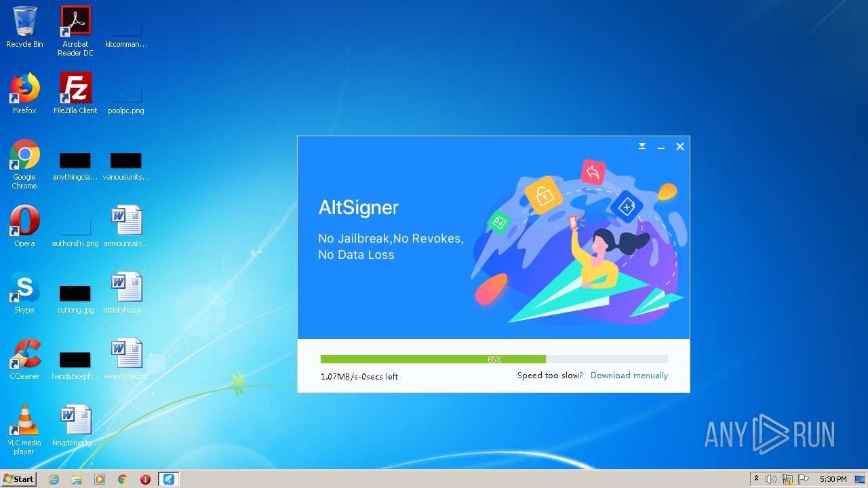This screenshot has width=868, height=488.
Task: Click "1.07MB/s-0secs left" status text
Action: click(x=359, y=376)
